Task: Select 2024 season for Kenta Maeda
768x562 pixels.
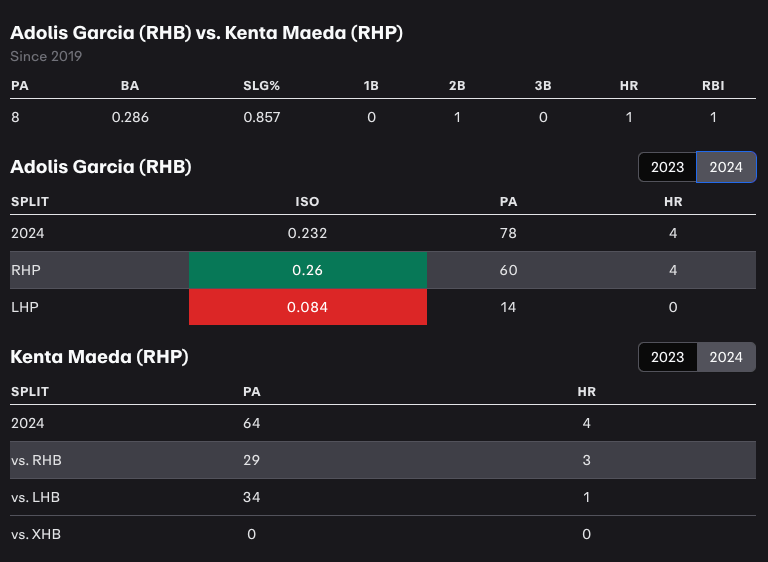Action: pyautogui.click(x=726, y=357)
